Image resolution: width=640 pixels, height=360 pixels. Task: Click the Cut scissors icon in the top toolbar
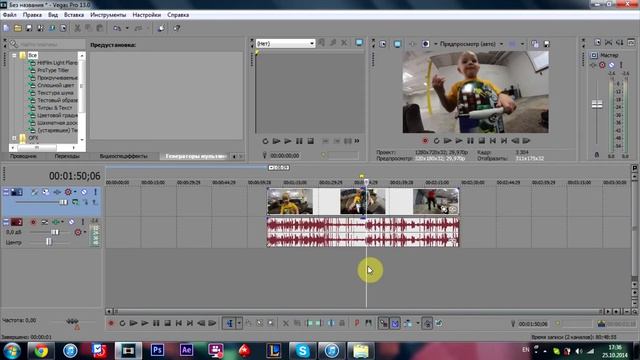[77, 28]
